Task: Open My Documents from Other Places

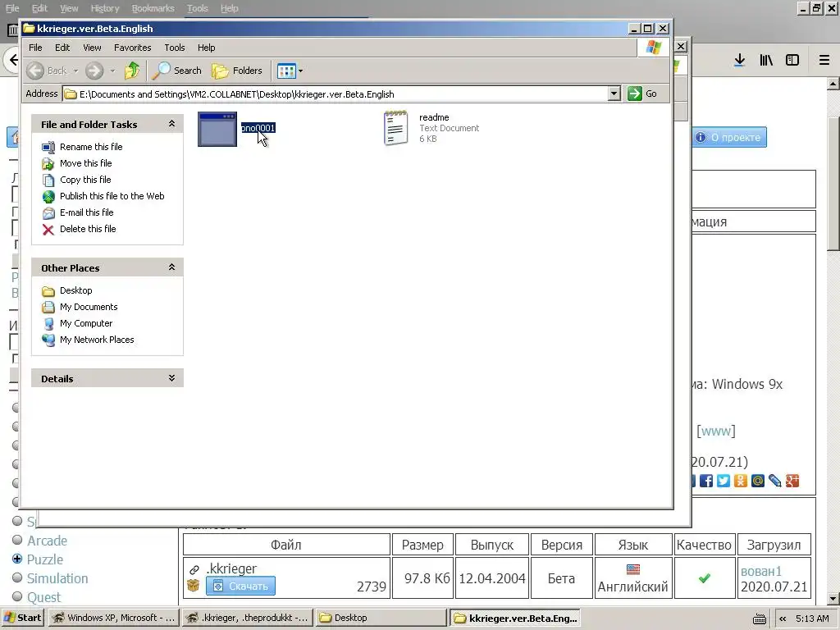Action: click(x=89, y=307)
